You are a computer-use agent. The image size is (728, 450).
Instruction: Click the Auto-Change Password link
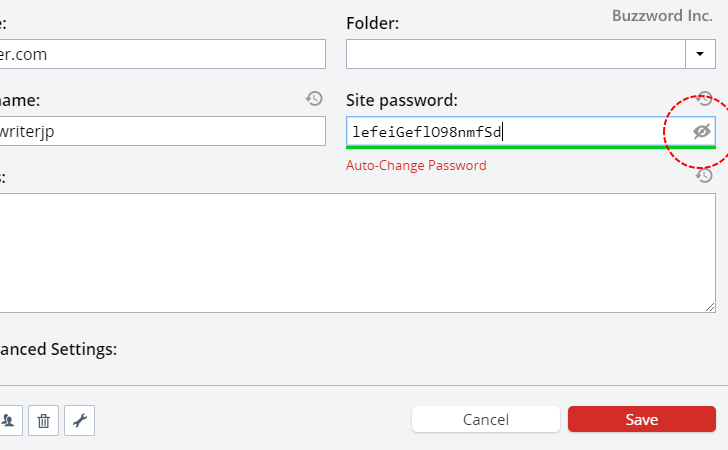point(416,165)
